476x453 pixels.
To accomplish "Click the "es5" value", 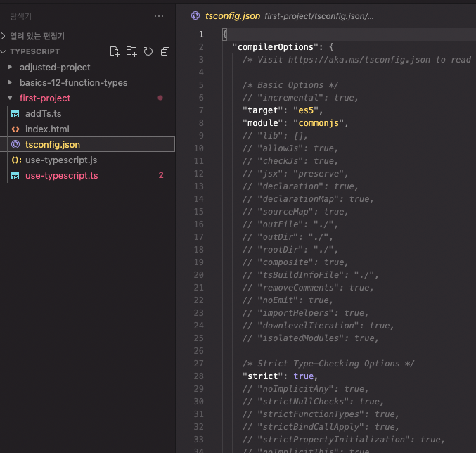I will click(x=306, y=110).
